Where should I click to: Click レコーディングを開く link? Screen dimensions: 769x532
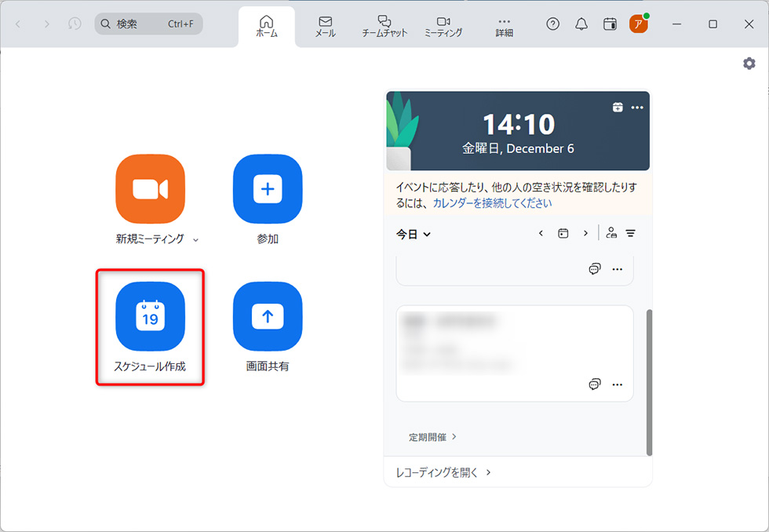(x=443, y=472)
